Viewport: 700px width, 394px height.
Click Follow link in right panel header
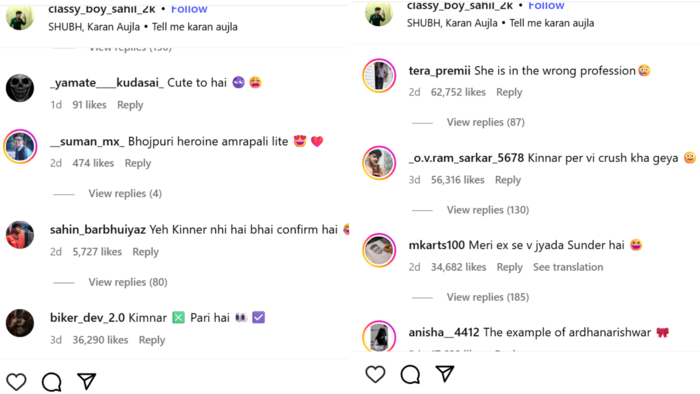(x=546, y=5)
